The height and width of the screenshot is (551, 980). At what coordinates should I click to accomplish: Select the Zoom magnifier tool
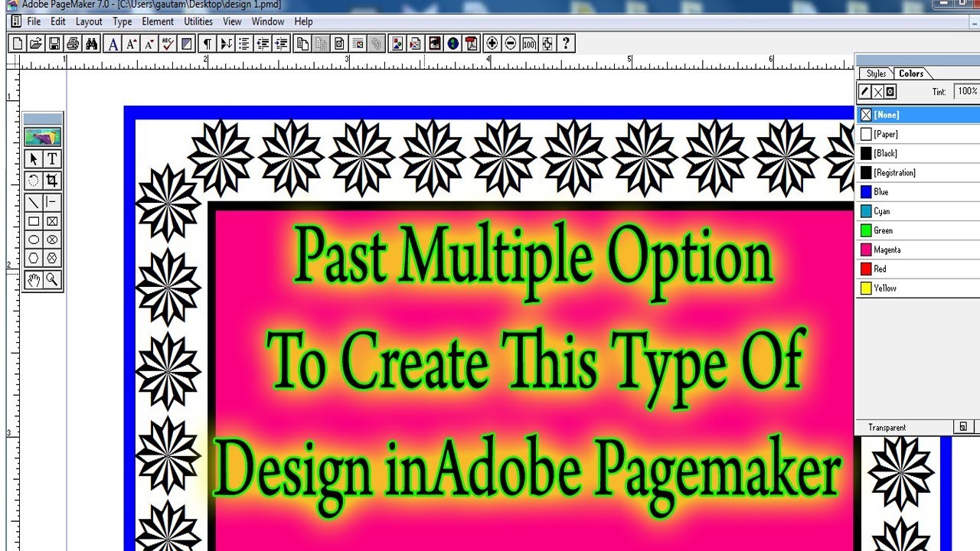52,280
